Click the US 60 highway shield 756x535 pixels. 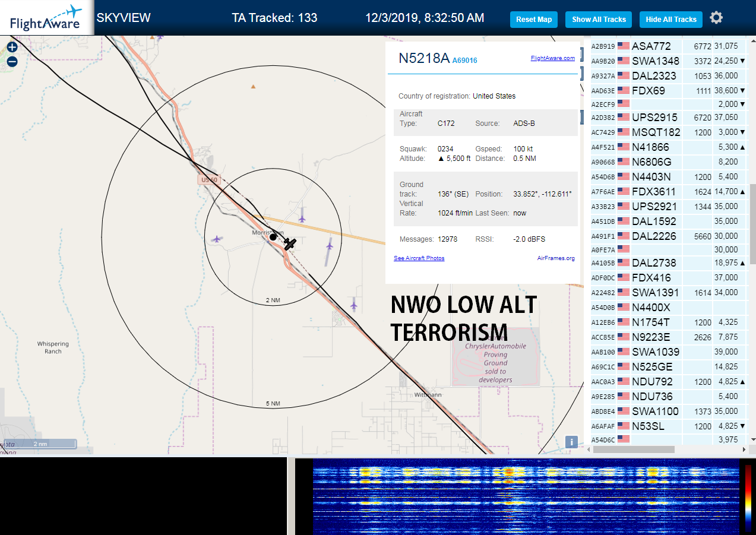208,179
